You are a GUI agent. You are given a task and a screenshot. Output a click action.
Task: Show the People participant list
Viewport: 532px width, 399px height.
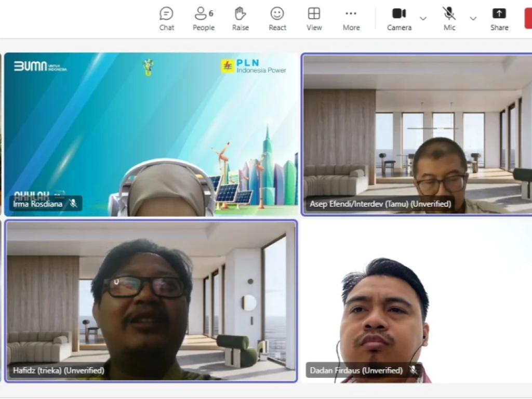(203, 19)
